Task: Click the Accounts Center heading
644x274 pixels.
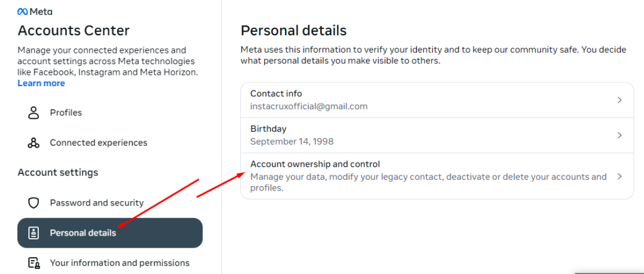Action: tap(74, 31)
